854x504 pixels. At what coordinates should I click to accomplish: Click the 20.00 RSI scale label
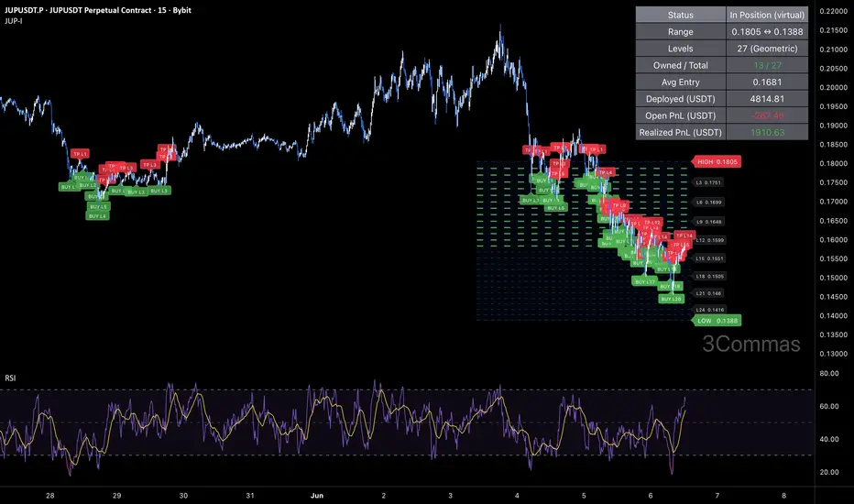(829, 473)
